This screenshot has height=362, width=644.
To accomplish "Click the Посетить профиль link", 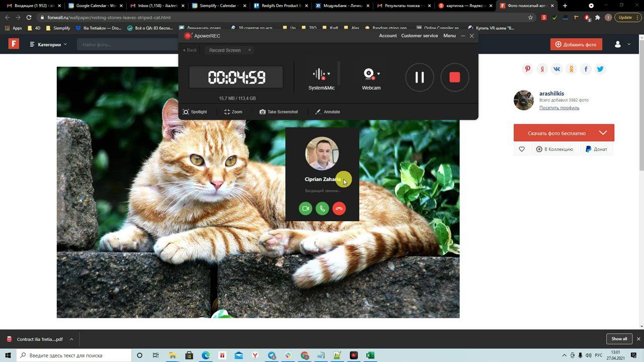I will (559, 108).
